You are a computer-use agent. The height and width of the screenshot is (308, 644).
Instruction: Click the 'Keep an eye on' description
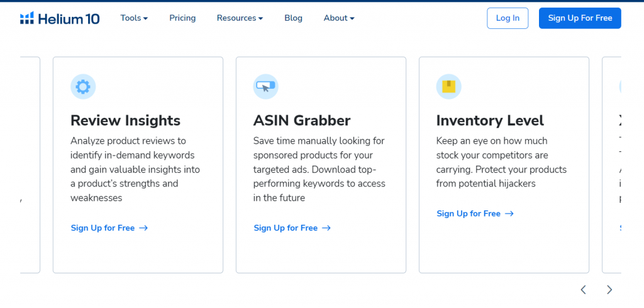(501, 162)
